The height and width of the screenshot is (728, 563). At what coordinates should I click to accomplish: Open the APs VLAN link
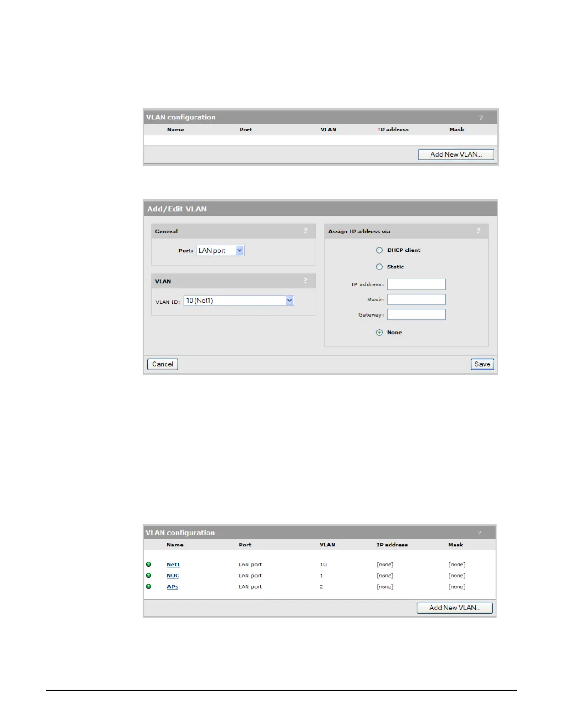[x=172, y=586]
